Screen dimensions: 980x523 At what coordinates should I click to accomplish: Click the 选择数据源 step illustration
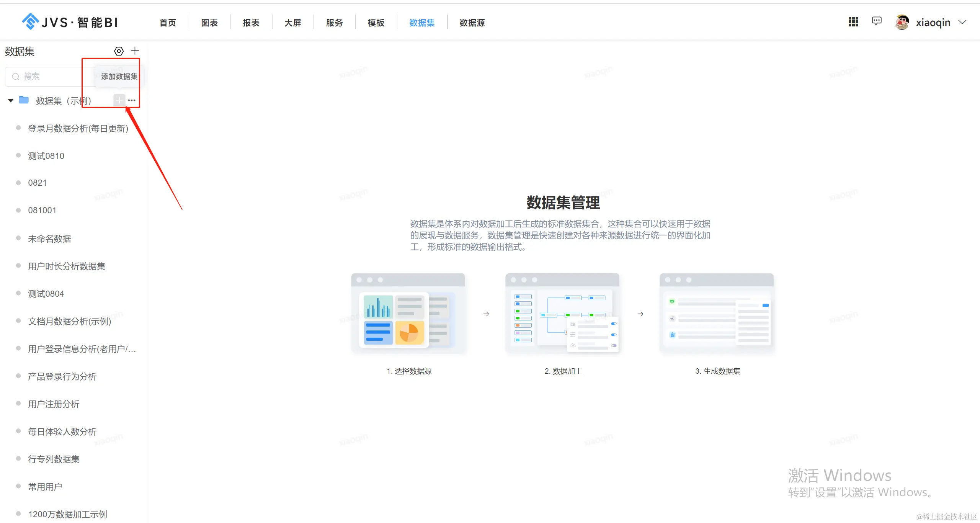[x=408, y=313]
